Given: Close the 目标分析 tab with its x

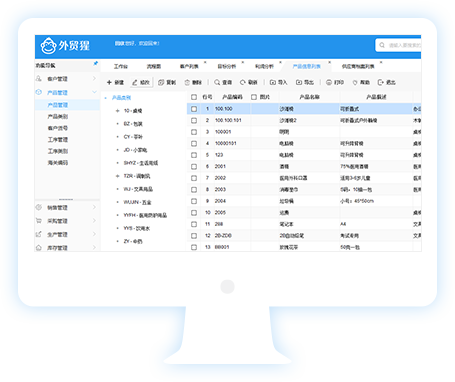Looking at the screenshot, I should (x=243, y=62).
